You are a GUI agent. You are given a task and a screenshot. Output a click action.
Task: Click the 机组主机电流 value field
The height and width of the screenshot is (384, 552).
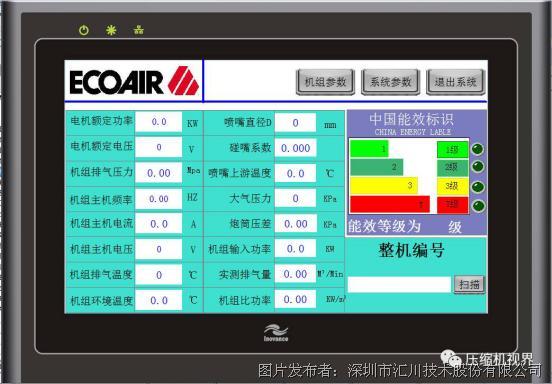[159, 224]
